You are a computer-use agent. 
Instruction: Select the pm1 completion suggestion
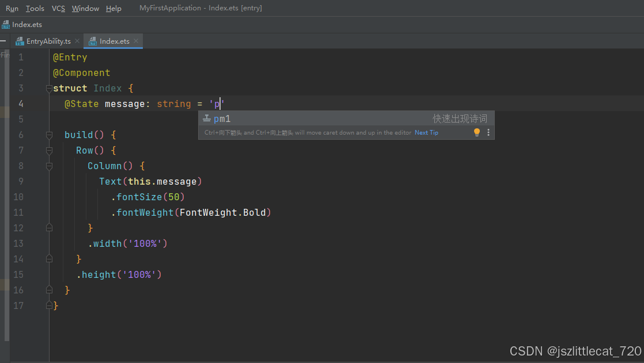click(x=222, y=119)
